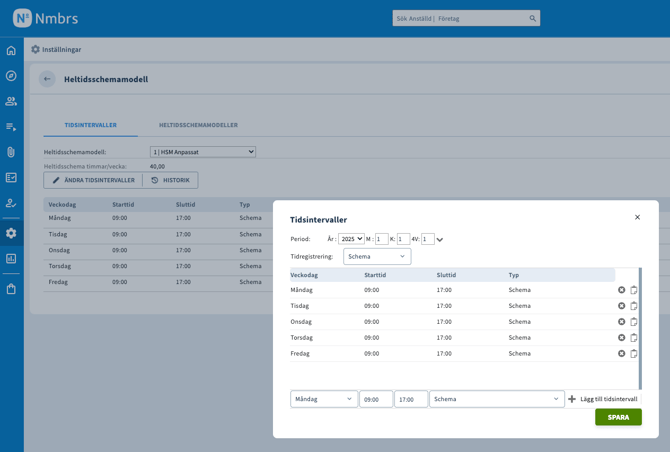Open the Måndag weekday dropdown
Viewport: 670px width, 452px height.
click(x=323, y=399)
